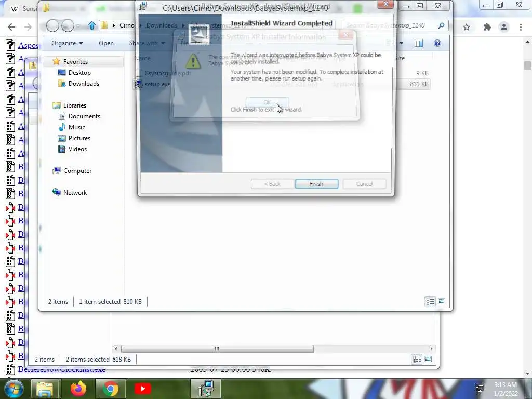
Task: Click the Downloads breadcrumb in address bar
Action: [x=162, y=25]
